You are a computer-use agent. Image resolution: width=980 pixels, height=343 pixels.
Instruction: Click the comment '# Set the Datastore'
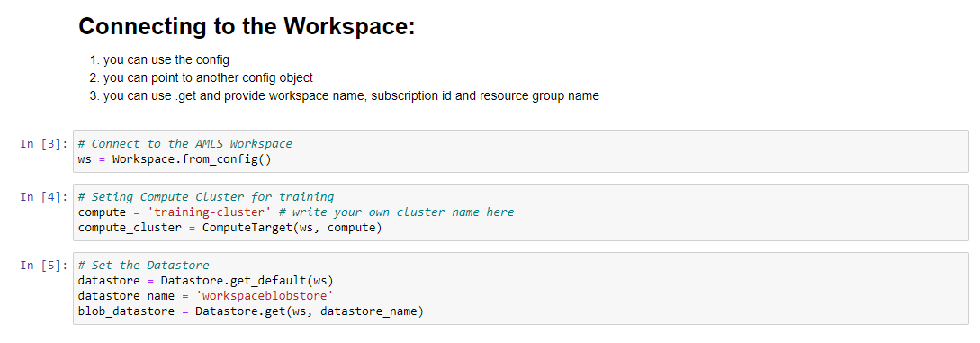(x=144, y=266)
